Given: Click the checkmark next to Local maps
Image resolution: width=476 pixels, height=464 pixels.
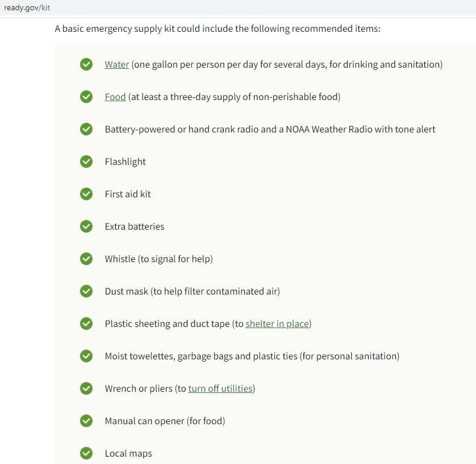Looking at the screenshot, I should click(x=86, y=453).
